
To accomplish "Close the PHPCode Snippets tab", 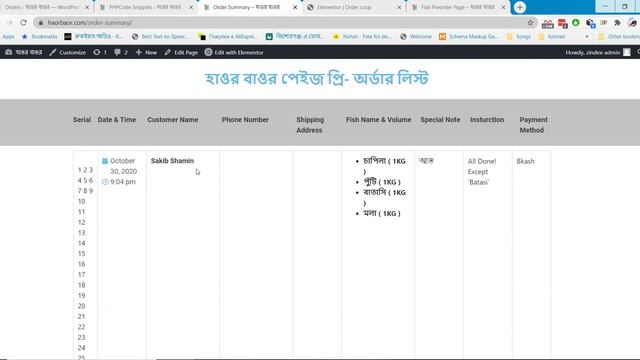I will tap(191, 7).
